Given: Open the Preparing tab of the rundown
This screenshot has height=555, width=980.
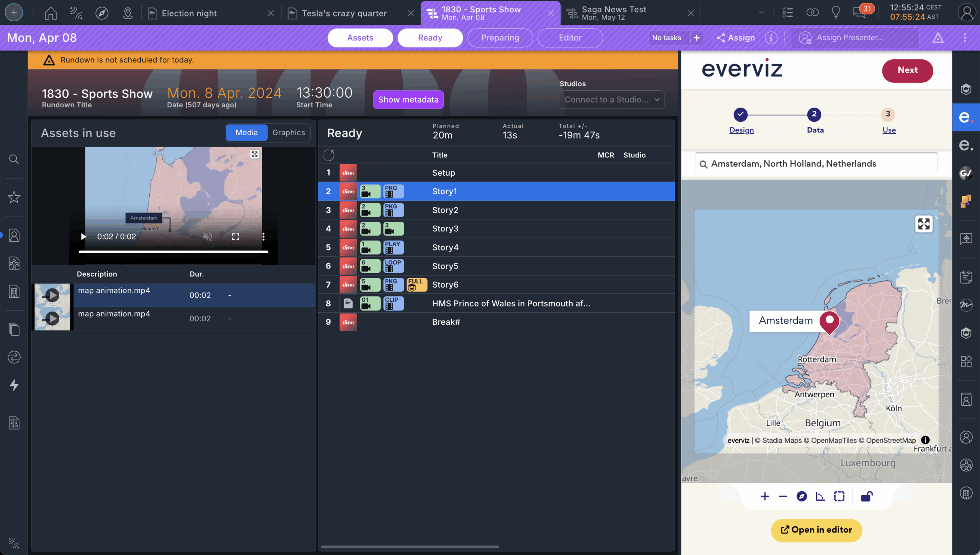Looking at the screenshot, I should (500, 38).
